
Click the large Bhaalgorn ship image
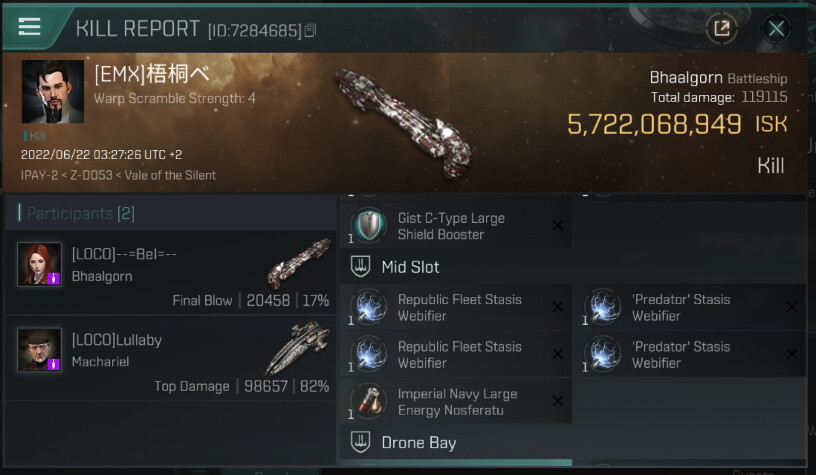pos(400,122)
